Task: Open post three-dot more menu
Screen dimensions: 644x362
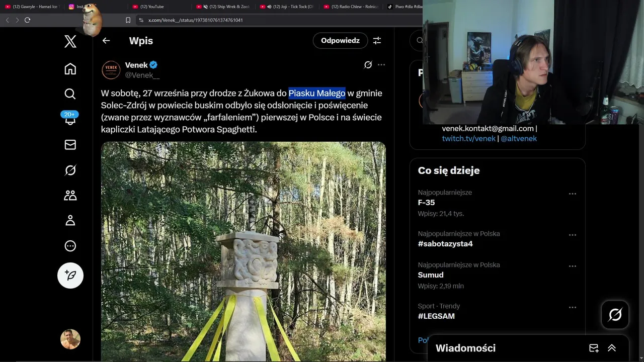Action: 381,65
